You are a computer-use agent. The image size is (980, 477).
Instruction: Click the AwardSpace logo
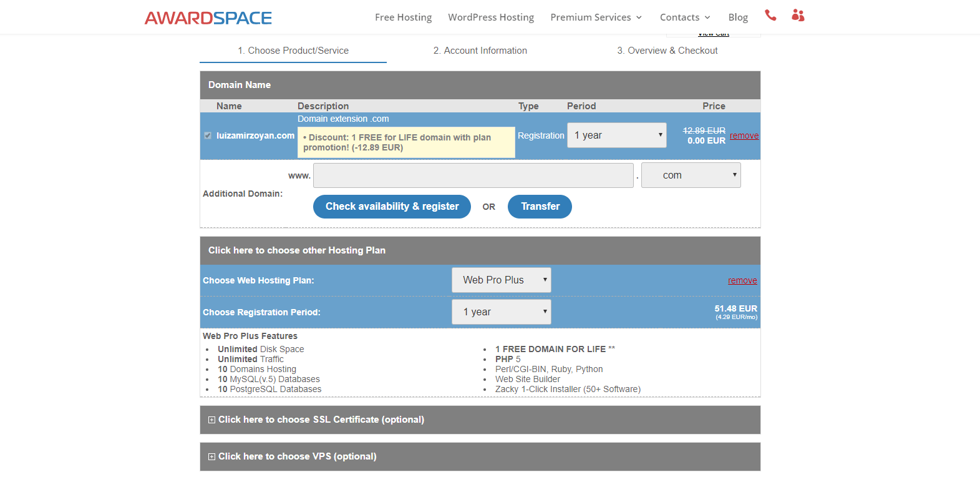(x=208, y=18)
